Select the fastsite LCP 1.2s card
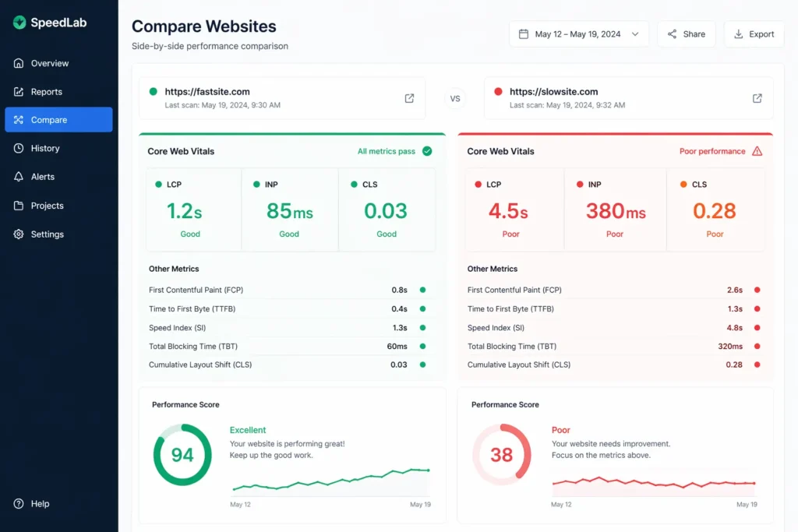 194,210
